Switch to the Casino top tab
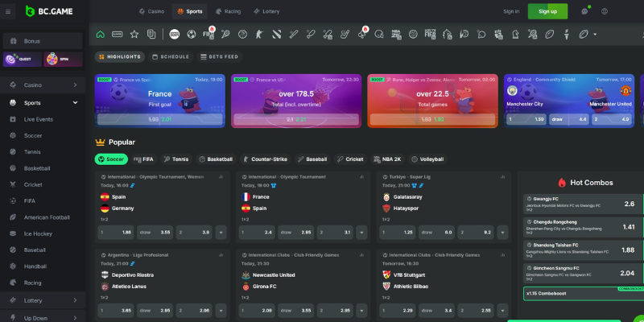The width and height of the screenshot is (644, 322). [x=151, y=11]
